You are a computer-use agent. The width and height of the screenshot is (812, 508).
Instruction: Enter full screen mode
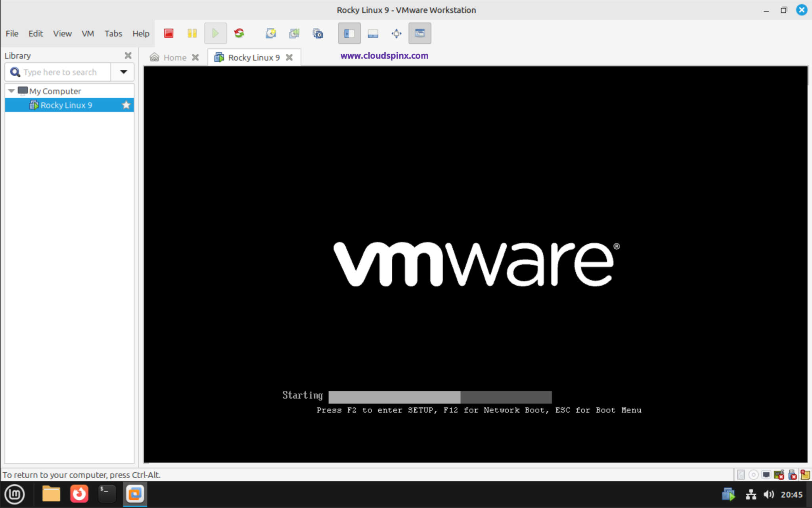tap(396, 33)
